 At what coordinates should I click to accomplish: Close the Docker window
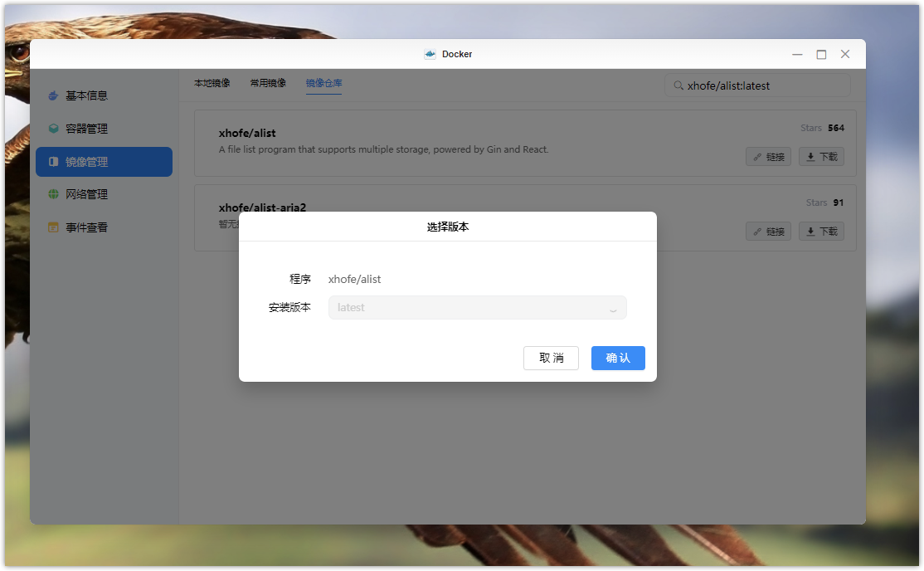pos(845,54)
